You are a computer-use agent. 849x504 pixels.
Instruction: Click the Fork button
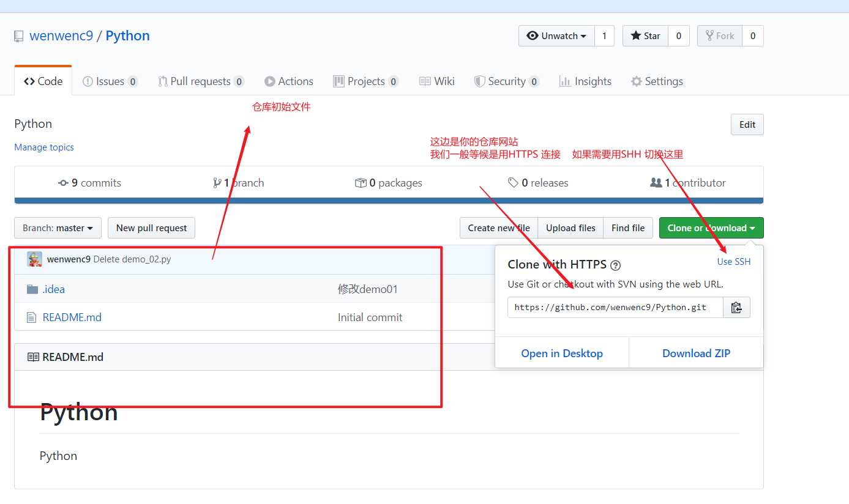pyautogui.click(x=720, y=36)
